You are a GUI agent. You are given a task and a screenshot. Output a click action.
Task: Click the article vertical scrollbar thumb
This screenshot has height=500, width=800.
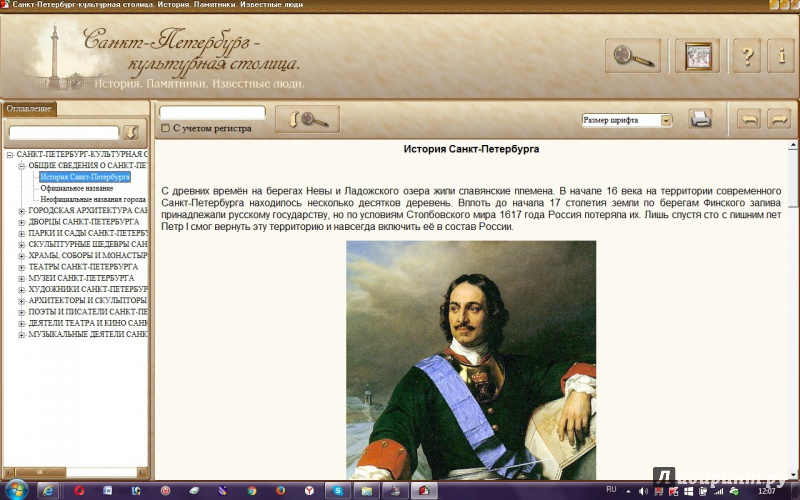(793, 179)
